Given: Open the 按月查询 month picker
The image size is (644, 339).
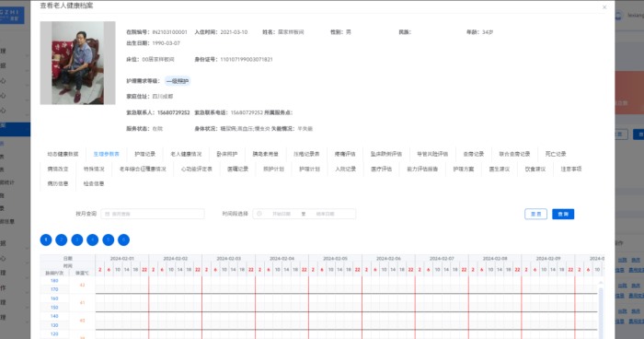Looking at the screenshot, I should 153,214.
